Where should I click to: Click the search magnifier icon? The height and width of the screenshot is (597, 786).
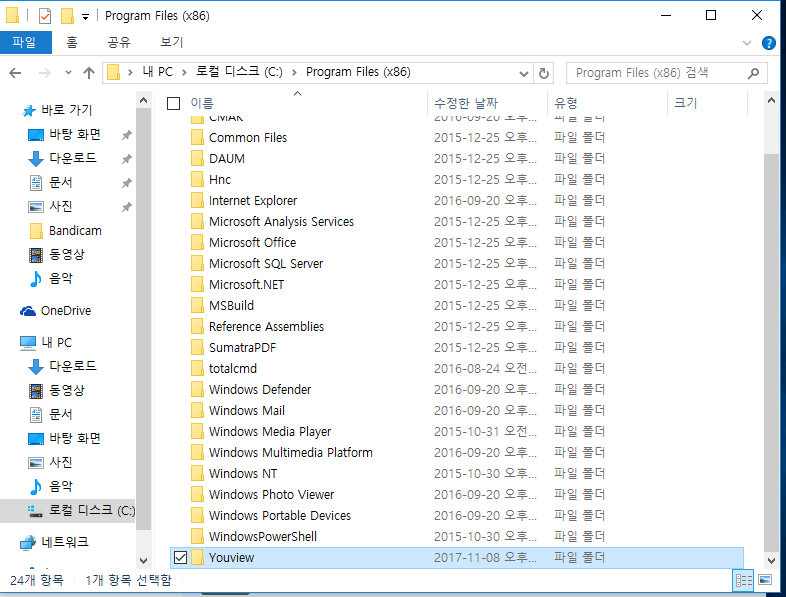click(753, 74)
